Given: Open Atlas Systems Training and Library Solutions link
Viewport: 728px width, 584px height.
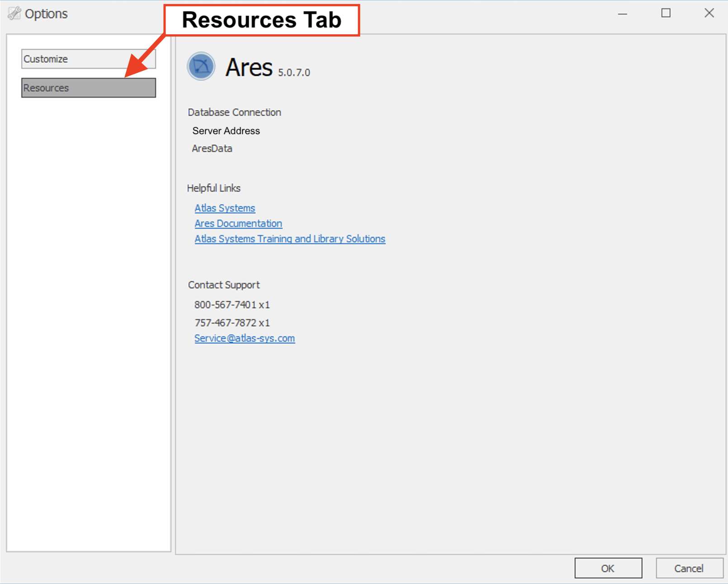Looking at the screenshot, I should pos(290,239).
